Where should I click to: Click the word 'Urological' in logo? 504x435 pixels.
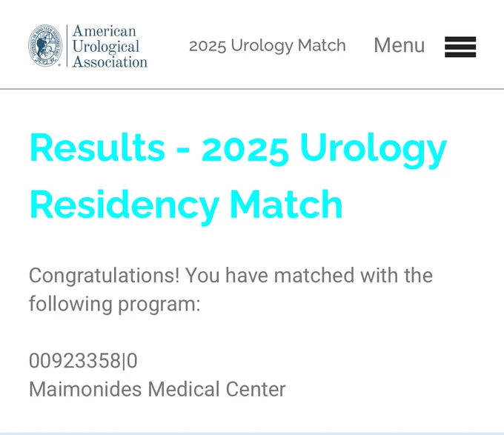(x=106, y=47)
